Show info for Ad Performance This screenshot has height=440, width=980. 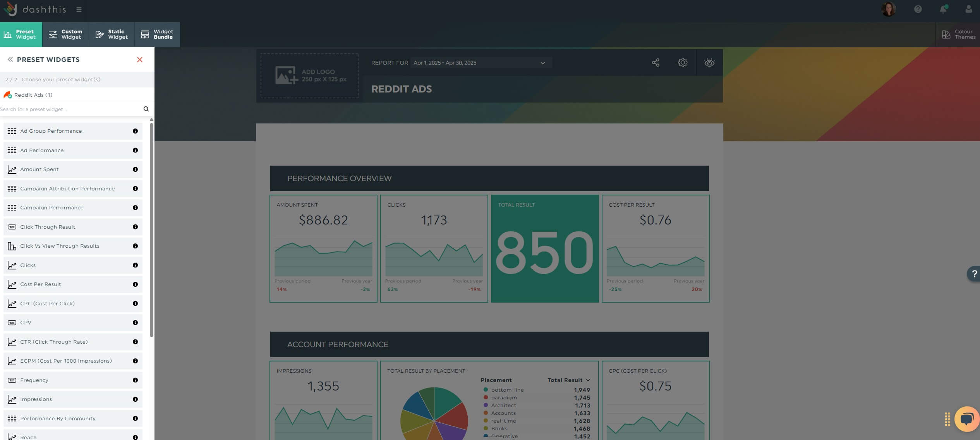coord(135,150)
